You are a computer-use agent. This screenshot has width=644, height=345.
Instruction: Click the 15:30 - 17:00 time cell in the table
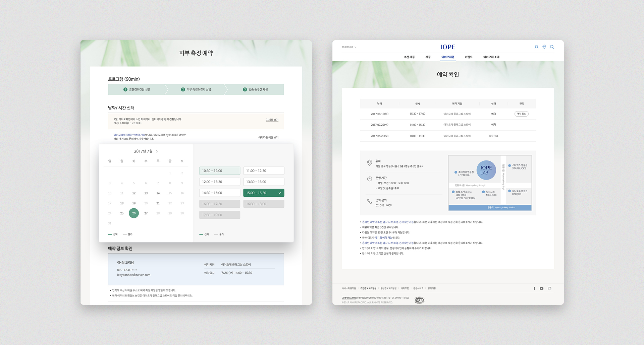(417, 114)
